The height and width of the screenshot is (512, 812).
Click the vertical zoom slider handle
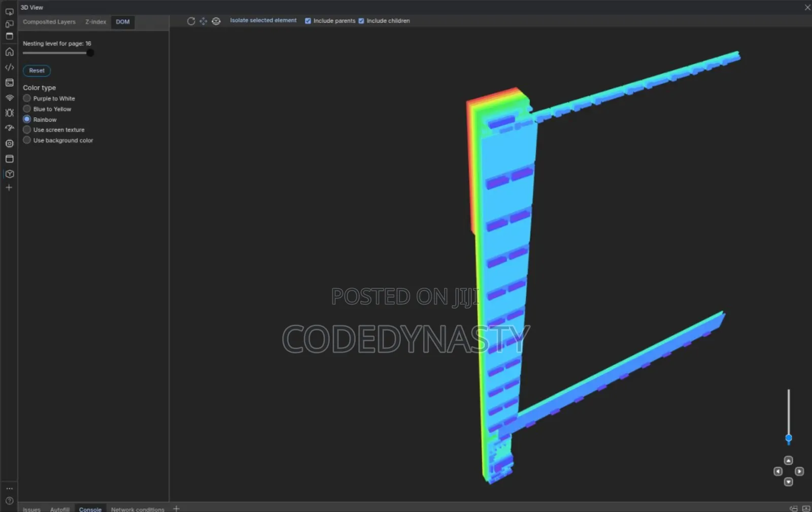pos(788,438)
